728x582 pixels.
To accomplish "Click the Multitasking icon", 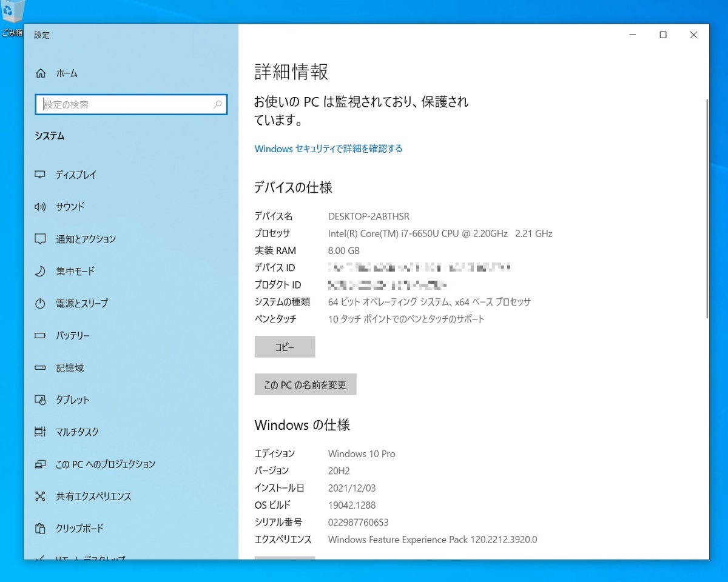I will 41,432.
